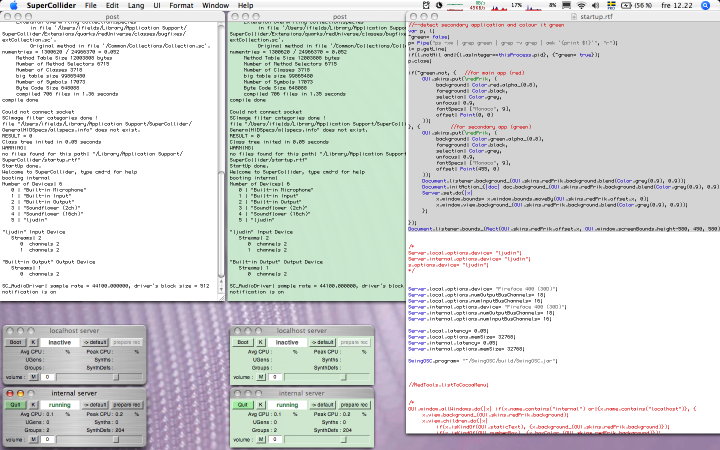The height and width of the screenshot is (450, 720).
Task: Set gray localhost server as default
Action: [95, 343]
